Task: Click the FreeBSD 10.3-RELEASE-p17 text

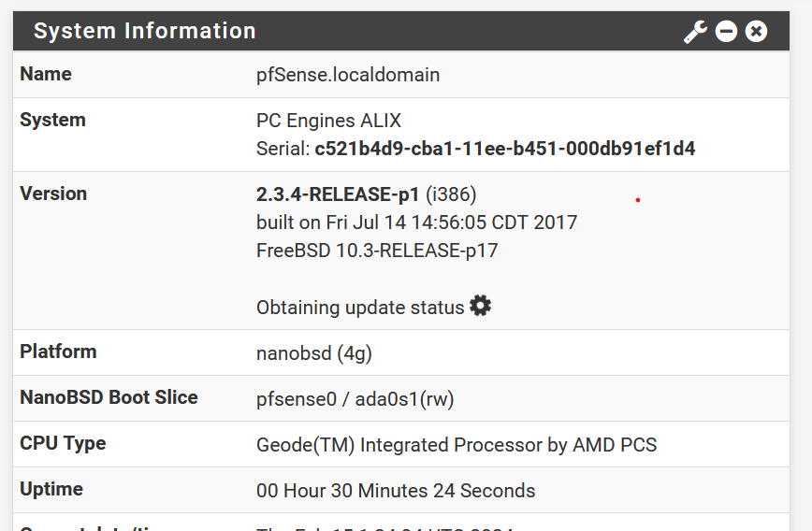Action: click(x=377, y=251)
